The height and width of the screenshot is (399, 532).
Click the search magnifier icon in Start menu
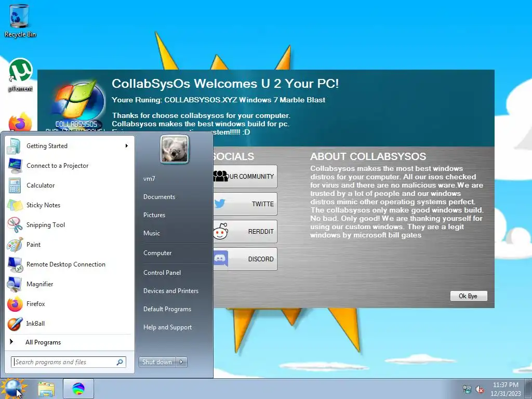pyautogui.click(x=119, y=362)
